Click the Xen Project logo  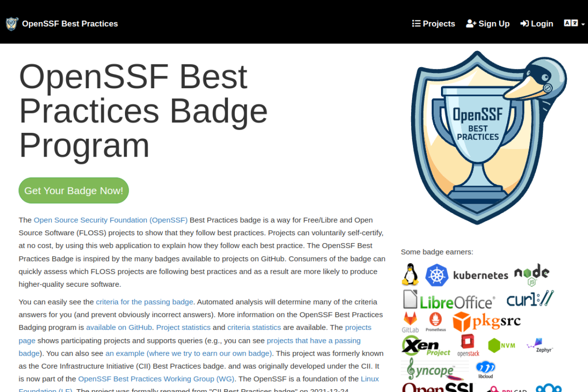click(x=426, y=346)
